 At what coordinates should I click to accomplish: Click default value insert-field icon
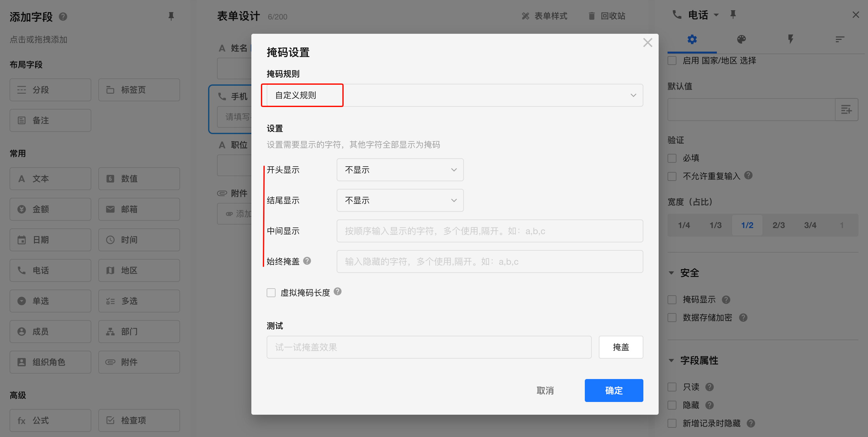846,110
